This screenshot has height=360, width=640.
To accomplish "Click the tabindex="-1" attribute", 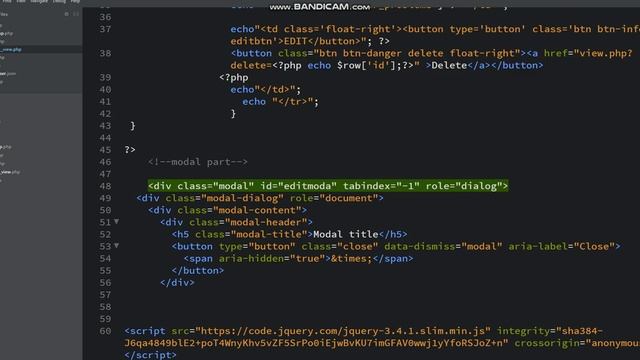I will pyautogui.click(x=381, y=186).
